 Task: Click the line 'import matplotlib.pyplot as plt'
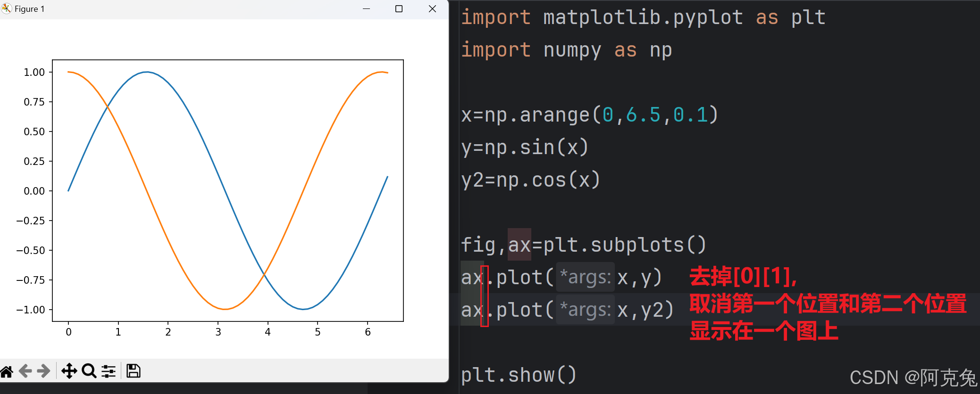[x=643, y=17]
